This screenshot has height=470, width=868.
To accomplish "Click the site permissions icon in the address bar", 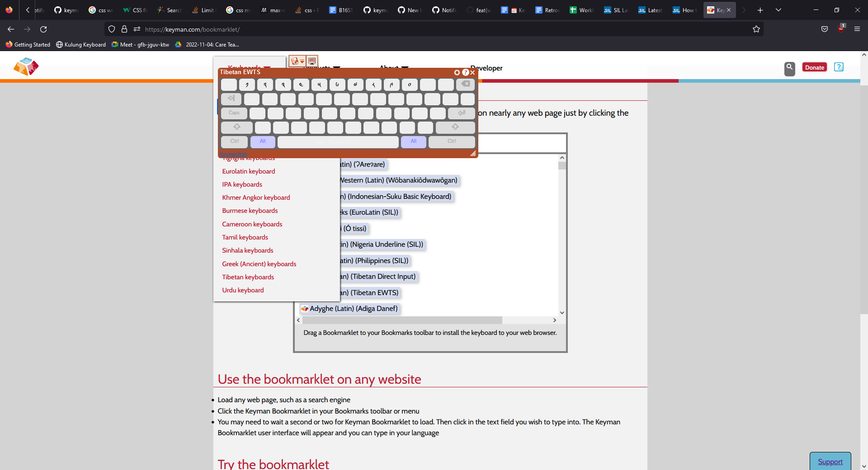I will 137,29.
